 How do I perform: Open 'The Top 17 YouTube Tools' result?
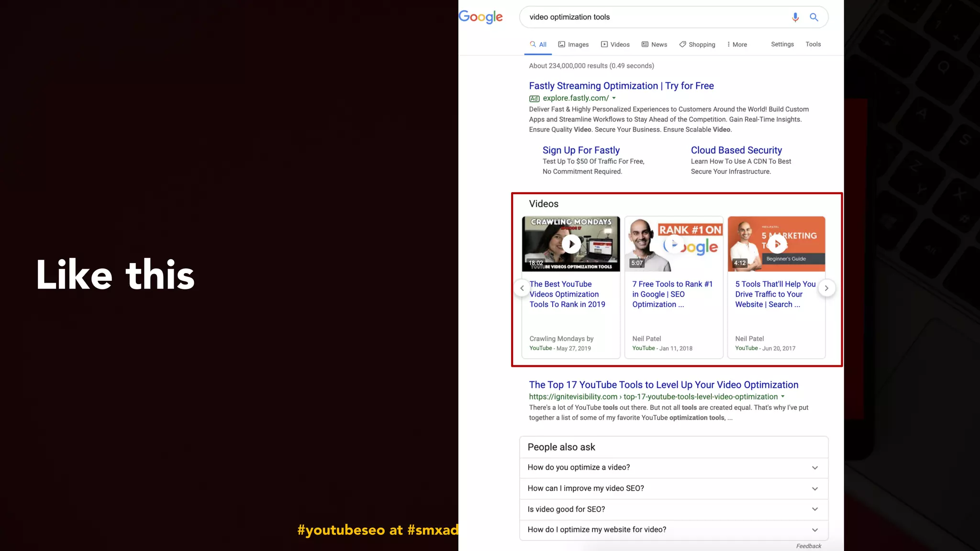[x=663, y=385]
